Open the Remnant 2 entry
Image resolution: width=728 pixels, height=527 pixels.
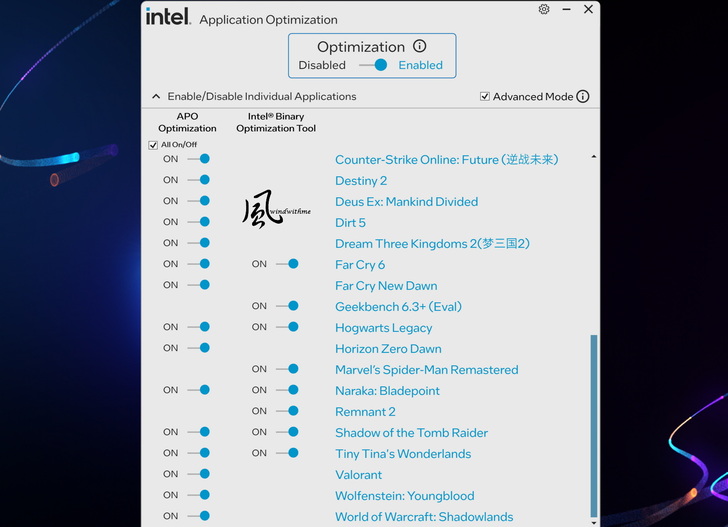pos(365,412)
